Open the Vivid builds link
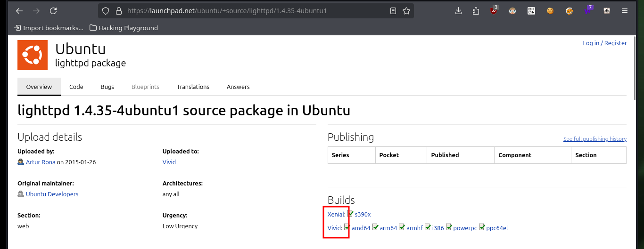 coord(334,228)
